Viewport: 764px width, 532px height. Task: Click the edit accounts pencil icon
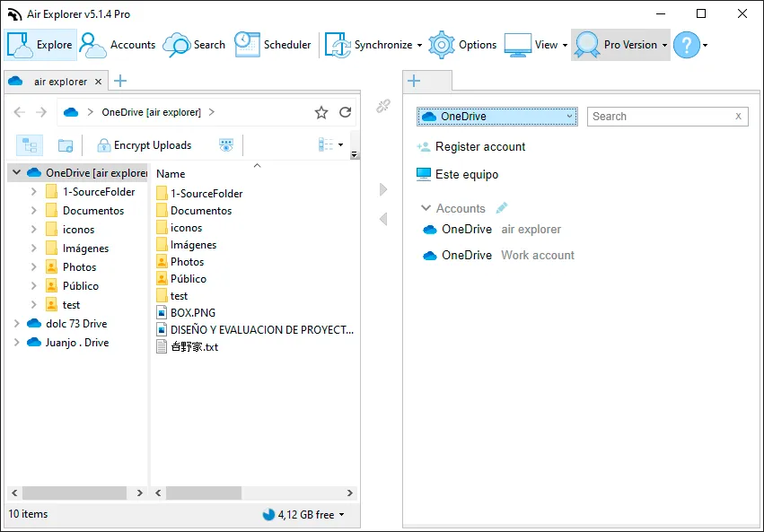tap(501, 208)
